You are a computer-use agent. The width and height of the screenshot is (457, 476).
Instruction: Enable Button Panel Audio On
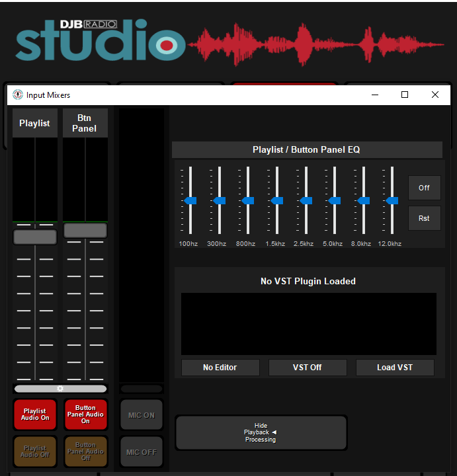(85, 415)
